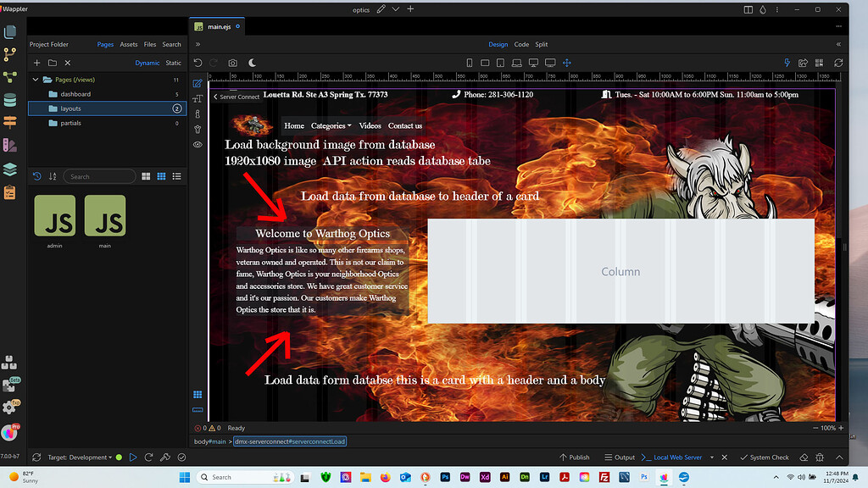
Task: Select list view in the pages panel
Action: coord(176,175)
